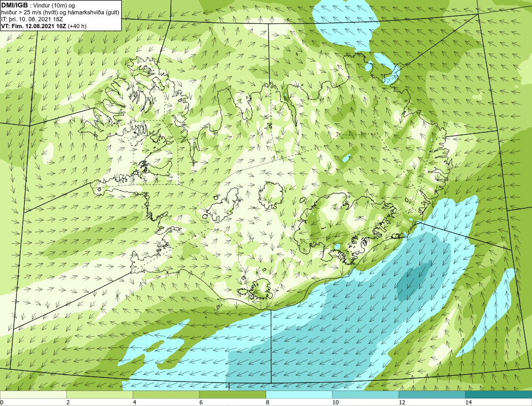Viewport: 532px width, 406px height.
Task: Click the 10–12 m/s cyan legend swatch
Action: pos(366,394)
